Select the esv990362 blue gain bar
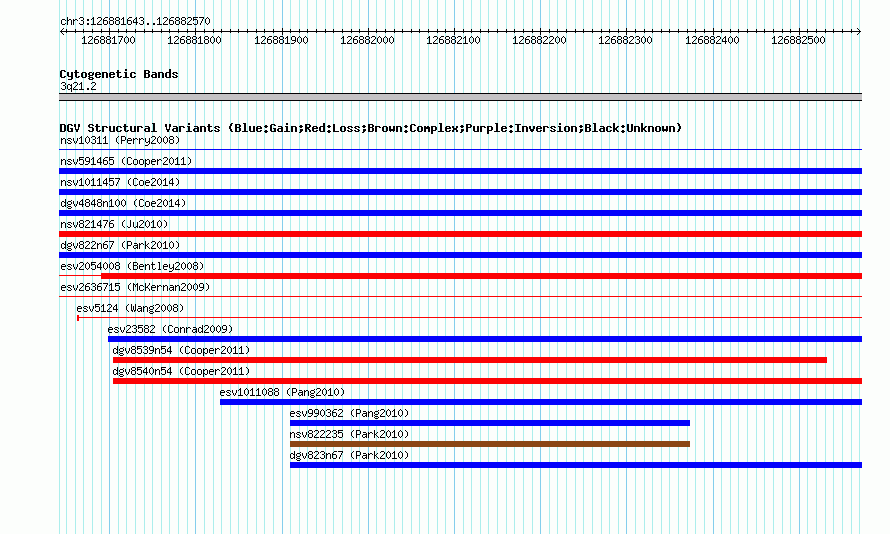 490,423
